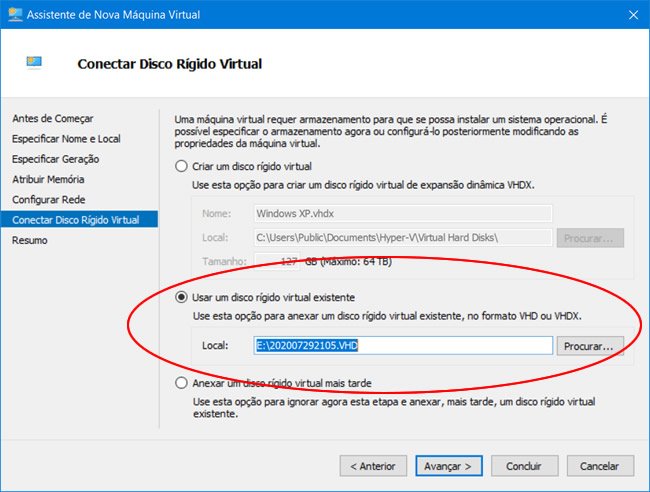Select the Criar um disco rígido virtual option

tap(181, 166)
